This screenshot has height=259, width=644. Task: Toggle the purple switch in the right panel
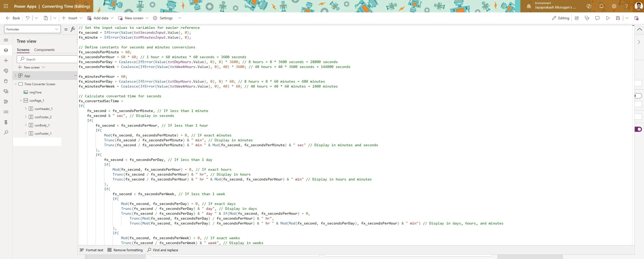pos(638,129)
